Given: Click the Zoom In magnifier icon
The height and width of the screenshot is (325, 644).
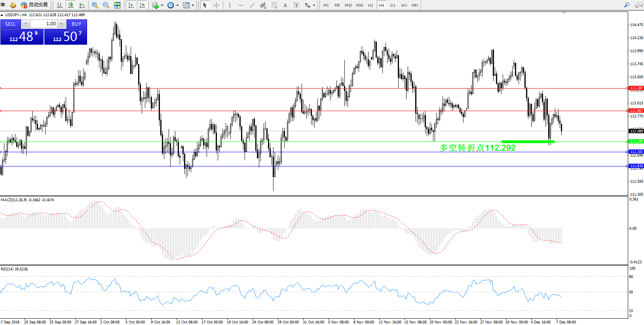Looking at the screenshot, I should coord(95,5).
